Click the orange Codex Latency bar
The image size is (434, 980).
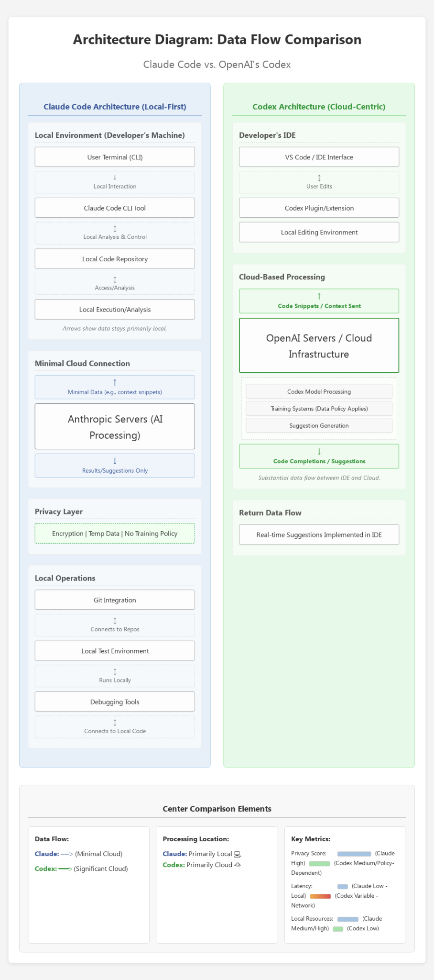pyautogui.click(x=320, y=896)
